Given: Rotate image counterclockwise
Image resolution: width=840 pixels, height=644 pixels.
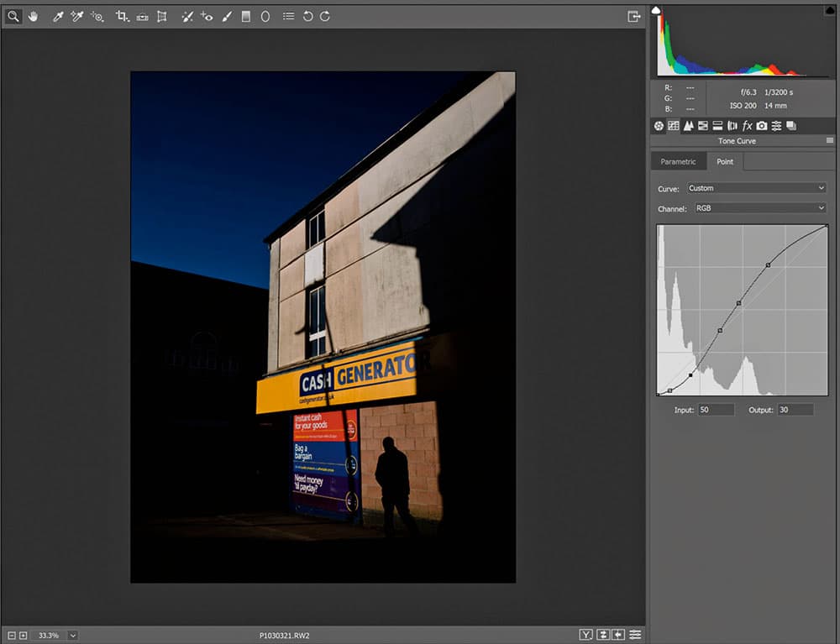Looking at the screenshot, I should click(x=307, y=16).
